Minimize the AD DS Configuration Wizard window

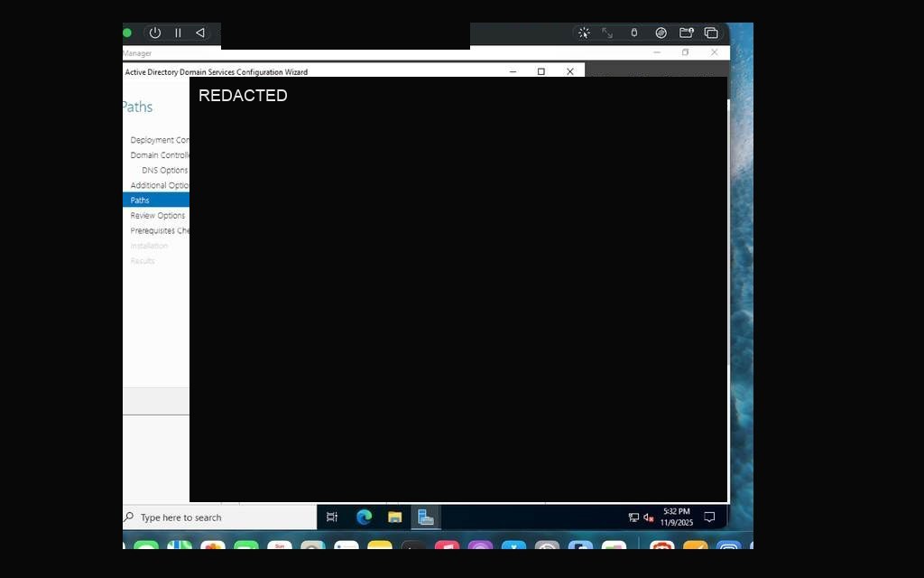pyautogui.click(x=513, y=71)
